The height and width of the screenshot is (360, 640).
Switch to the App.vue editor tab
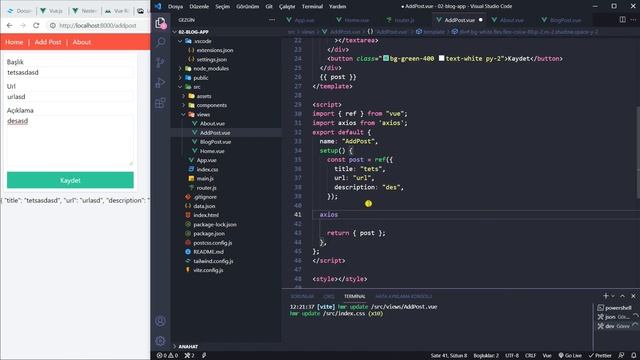(x=304, y=20)
